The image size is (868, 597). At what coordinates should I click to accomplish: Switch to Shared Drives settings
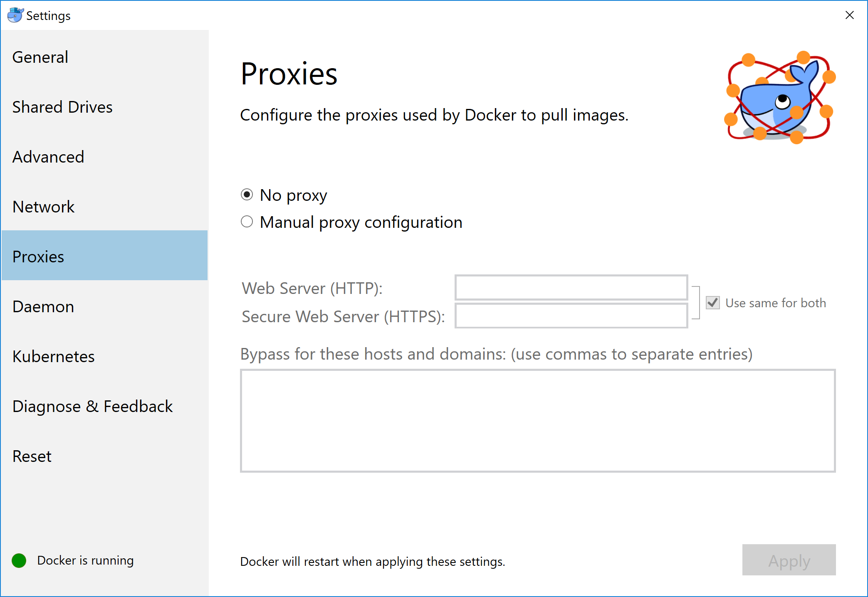tap(62, 107)
